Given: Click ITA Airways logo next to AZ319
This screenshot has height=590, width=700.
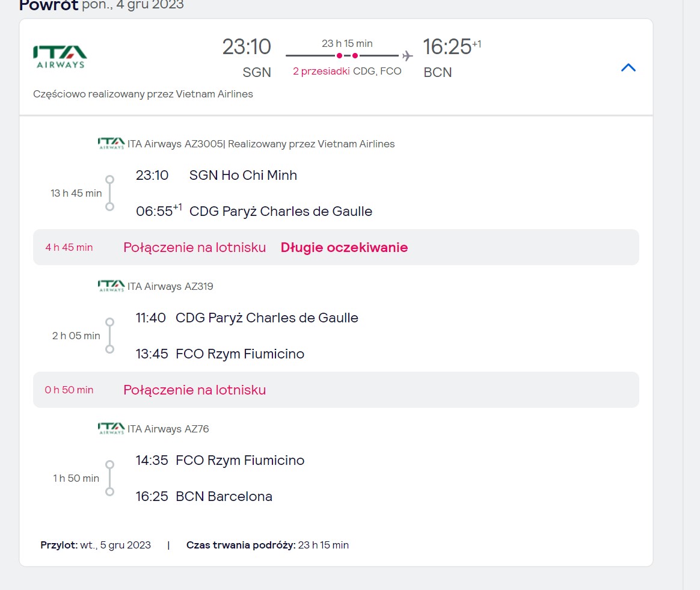Looking at the screenshot, I should 111,286.
